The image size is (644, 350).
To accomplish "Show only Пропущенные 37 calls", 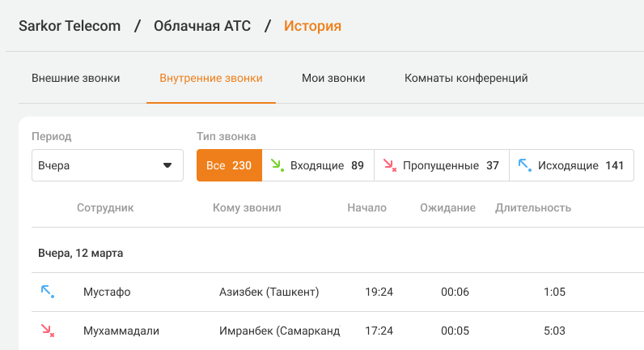I will tap(441, 165).
